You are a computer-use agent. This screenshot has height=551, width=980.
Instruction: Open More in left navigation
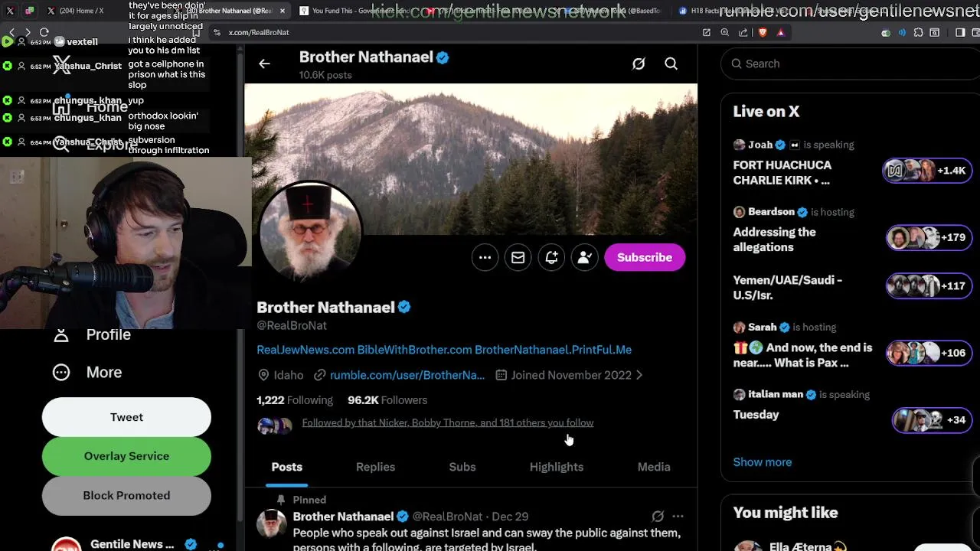click(x=87, y=373)
